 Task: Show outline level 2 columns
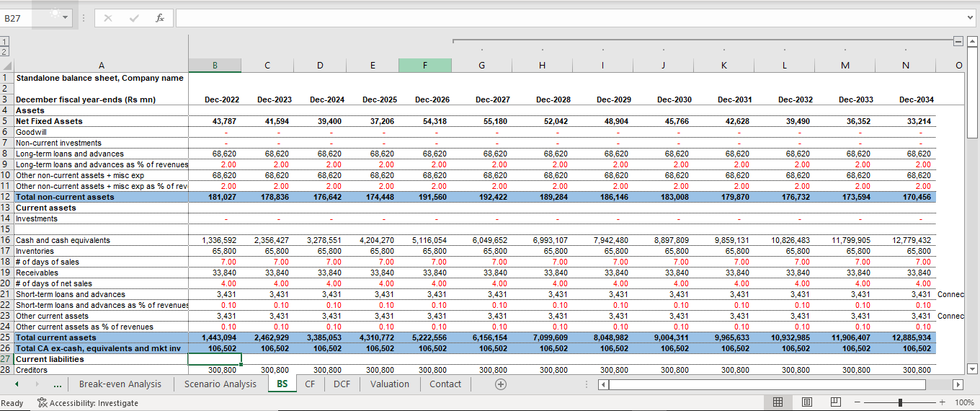[4, 51]
